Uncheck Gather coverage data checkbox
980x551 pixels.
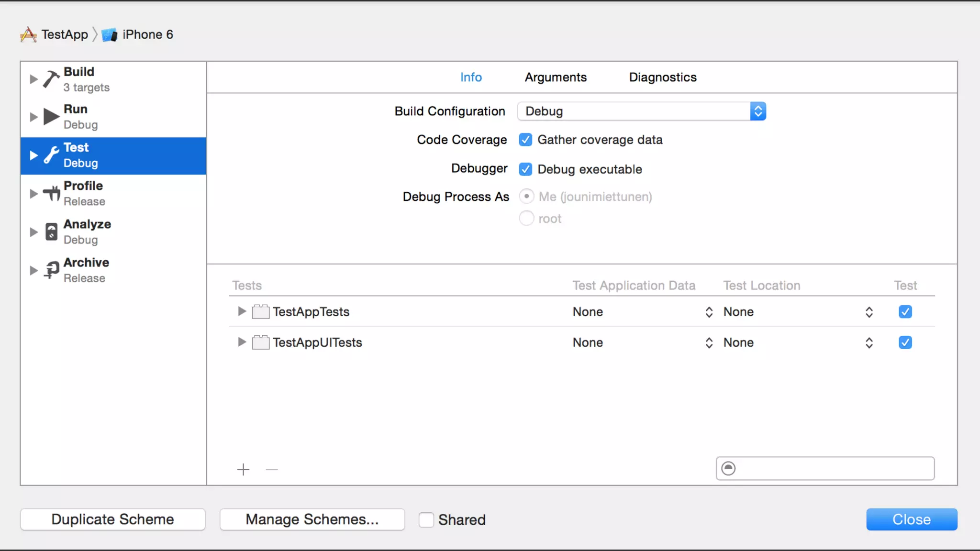[525, 140]
